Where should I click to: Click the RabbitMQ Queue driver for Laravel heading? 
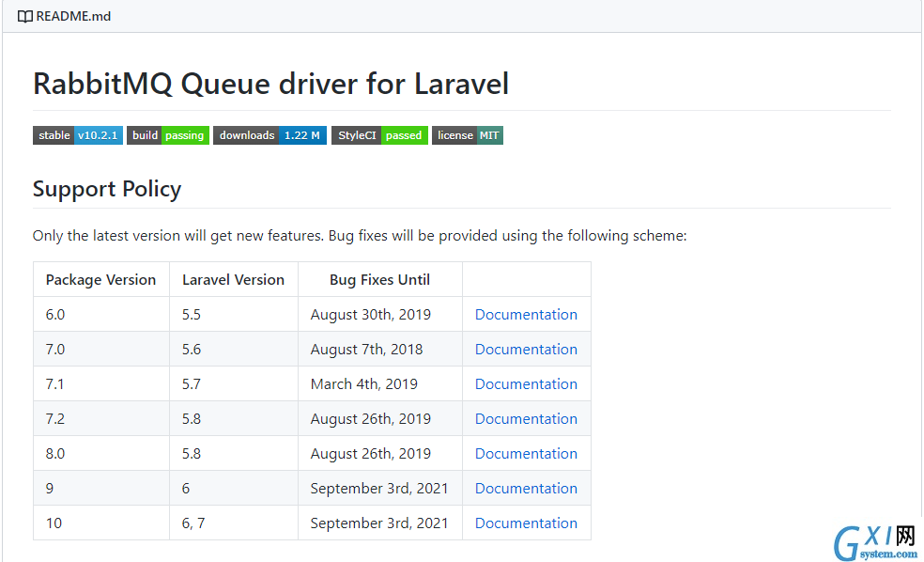[270, 83]
